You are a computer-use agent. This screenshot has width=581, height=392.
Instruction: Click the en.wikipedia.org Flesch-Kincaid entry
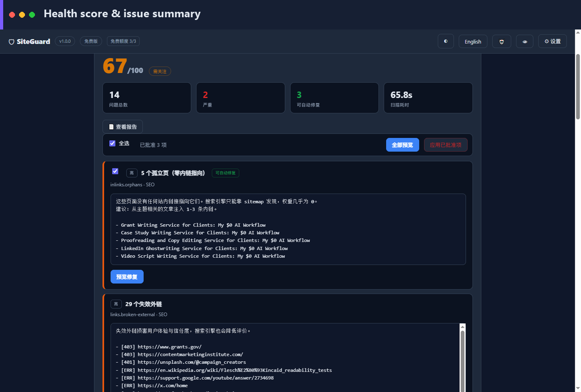pyautogui.click(x=224, y=370)
